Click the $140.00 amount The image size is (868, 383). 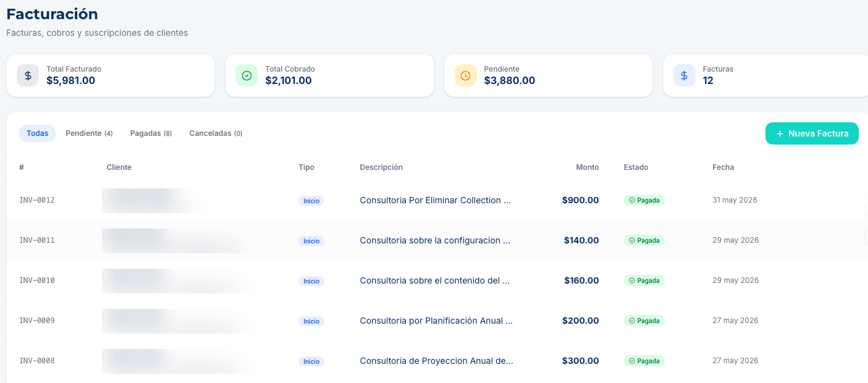tap(581, 240)
